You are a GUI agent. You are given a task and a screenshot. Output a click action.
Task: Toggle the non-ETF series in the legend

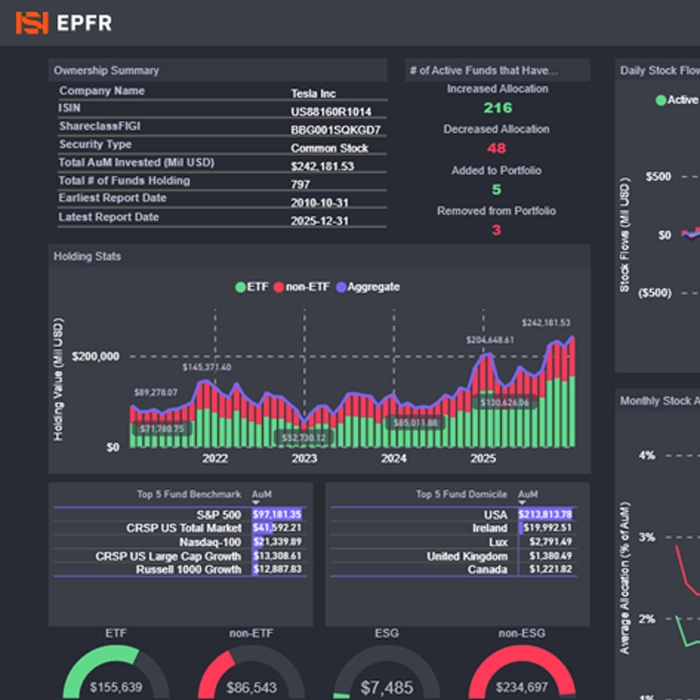pos(281,287)
